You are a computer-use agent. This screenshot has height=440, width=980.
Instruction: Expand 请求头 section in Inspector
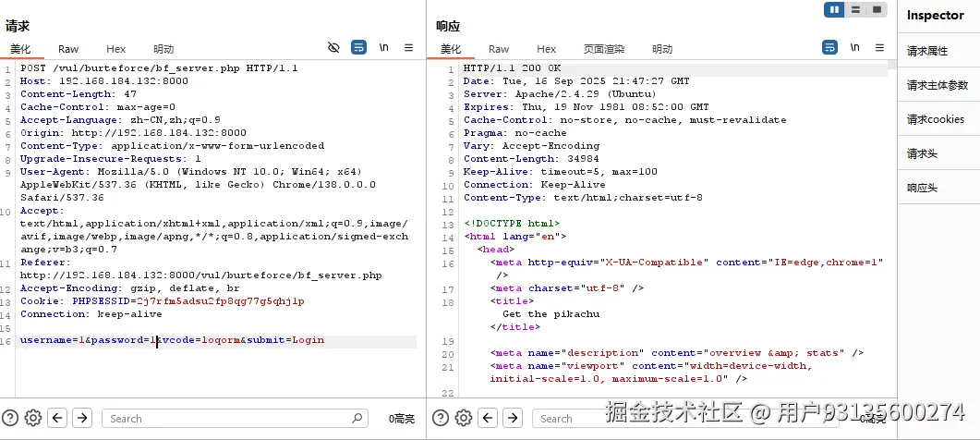pos(938,153)
